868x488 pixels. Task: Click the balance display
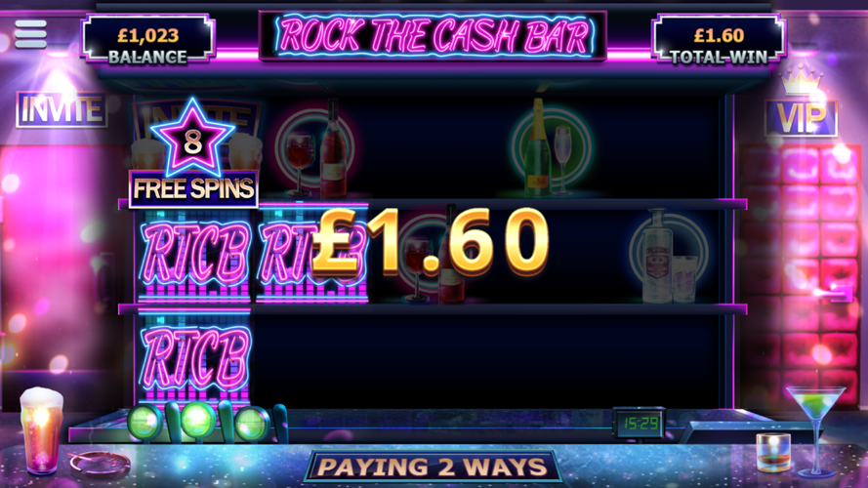pyautogui.click(x=147, y=38)
